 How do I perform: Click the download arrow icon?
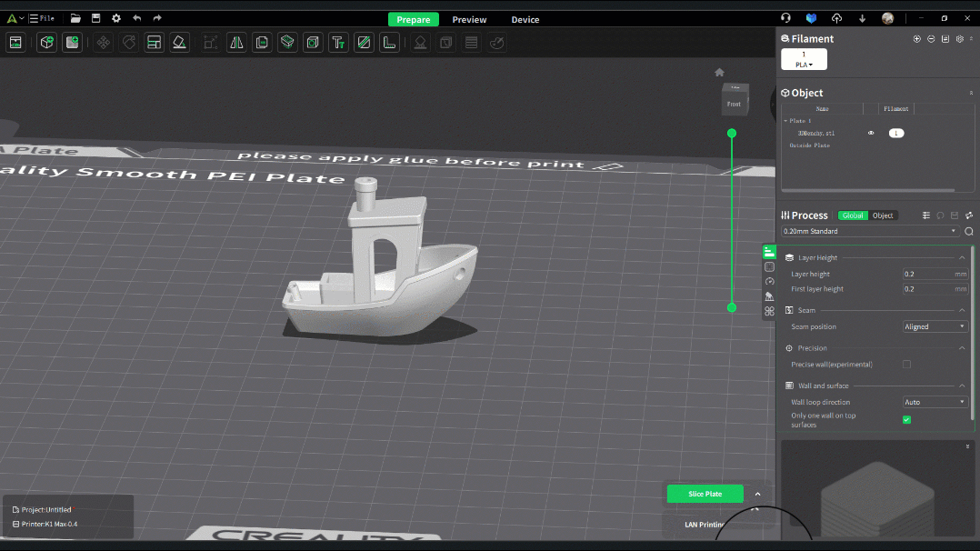tap(863, 18)
